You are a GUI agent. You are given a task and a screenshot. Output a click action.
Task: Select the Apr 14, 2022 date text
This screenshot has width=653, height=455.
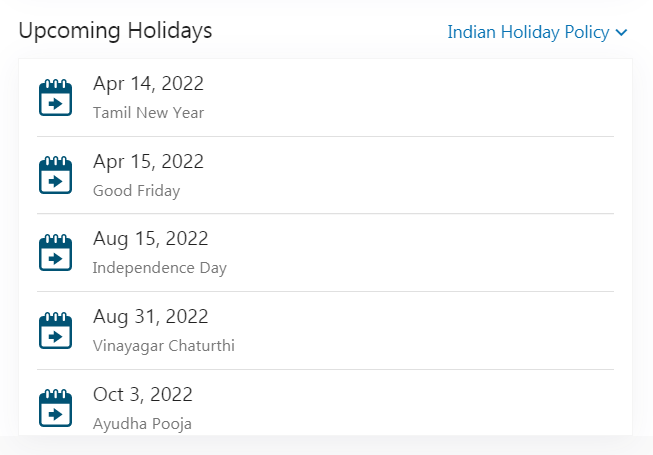click(148, 84)
